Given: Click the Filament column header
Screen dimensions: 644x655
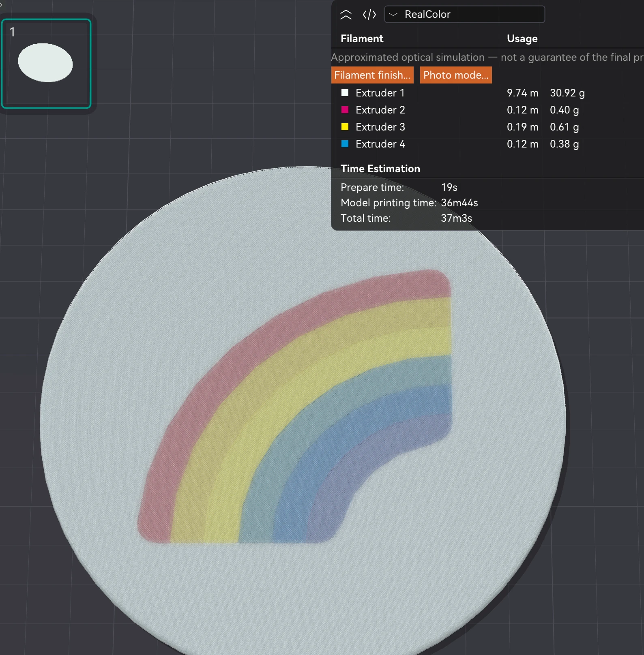Looking at the screenshot, I should [x=362, y=39].
